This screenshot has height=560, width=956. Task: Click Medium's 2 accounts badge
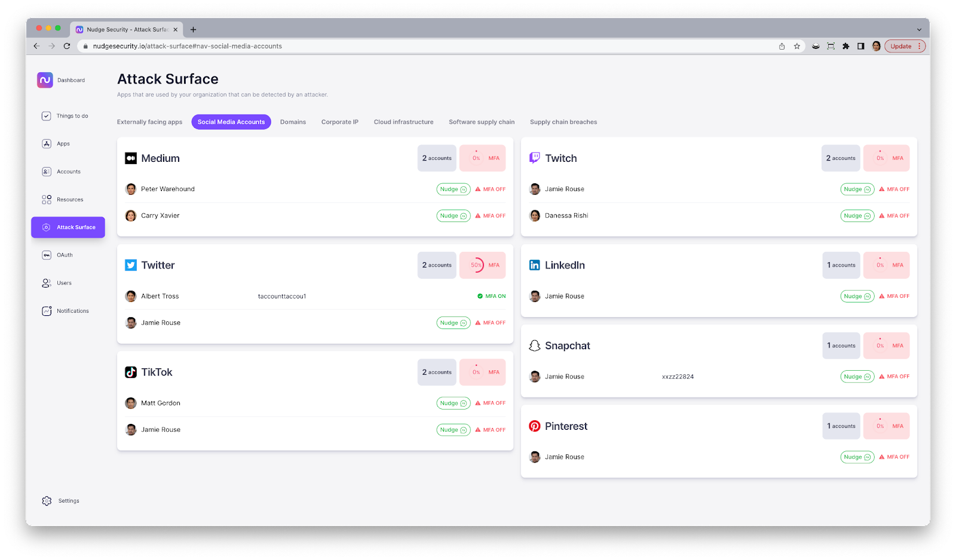(x=437, y=158)
